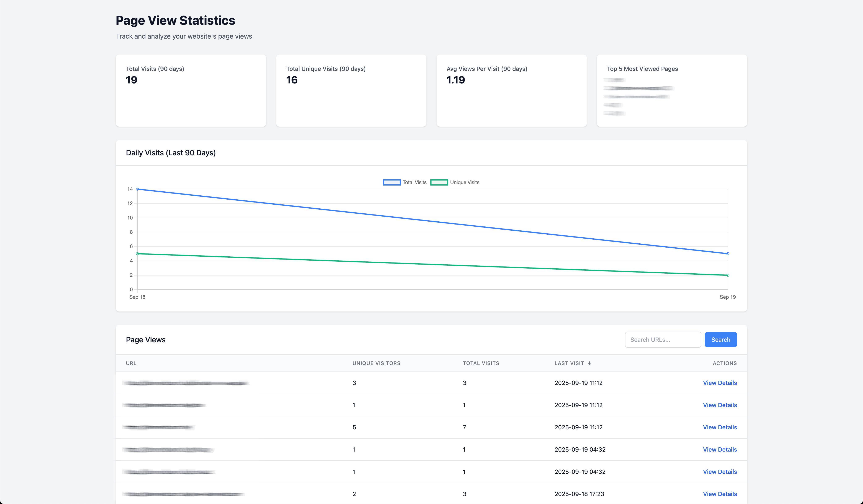Screen dimensions: 863x504
Task: Toggle Total Visits legend item in chart
Action: click(x=414, y=182)
